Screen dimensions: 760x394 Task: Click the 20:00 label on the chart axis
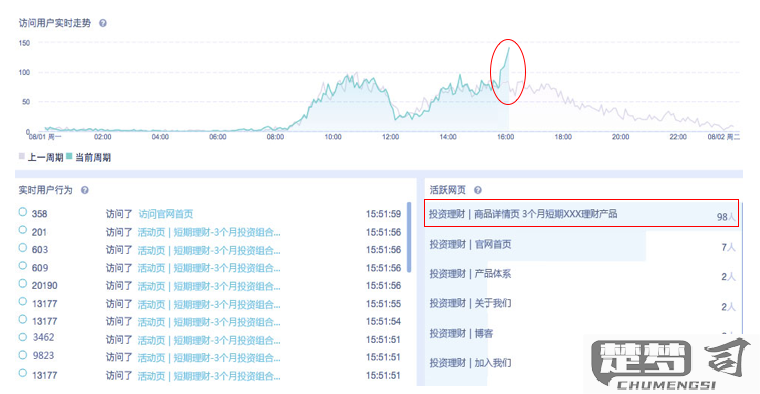pos(620,137)
